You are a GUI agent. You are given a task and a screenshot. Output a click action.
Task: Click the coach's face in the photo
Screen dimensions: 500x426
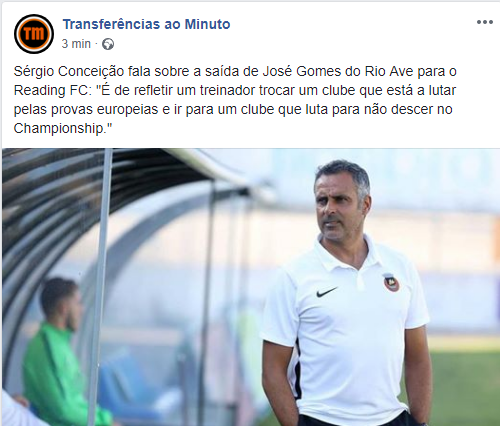click(x=338, y=202)
